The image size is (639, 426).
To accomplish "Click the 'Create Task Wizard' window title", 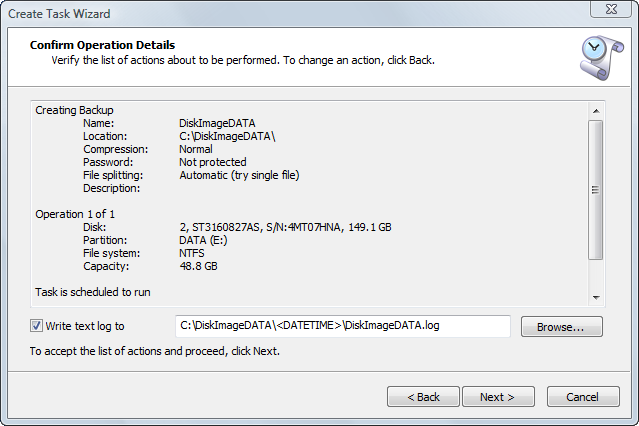I will click(59, 14).
